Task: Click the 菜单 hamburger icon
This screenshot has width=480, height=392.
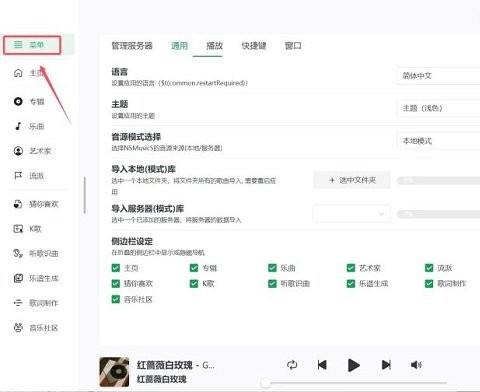Action: 18,45
